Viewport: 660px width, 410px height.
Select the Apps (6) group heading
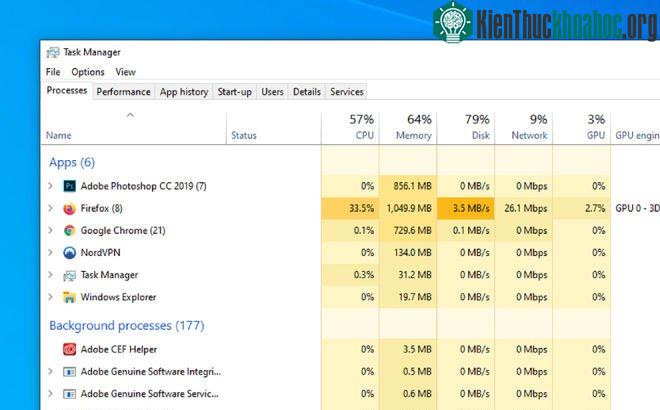(72, 162)
